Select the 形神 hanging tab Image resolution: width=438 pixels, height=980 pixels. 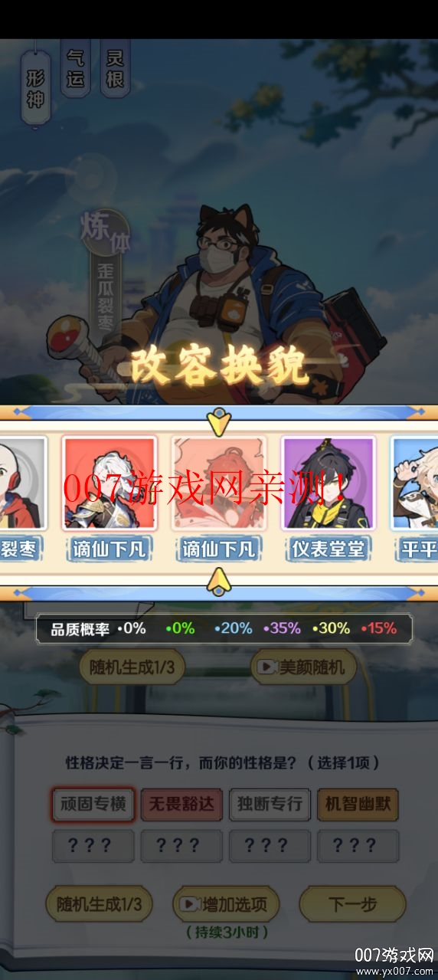click(x=36, y=89)
